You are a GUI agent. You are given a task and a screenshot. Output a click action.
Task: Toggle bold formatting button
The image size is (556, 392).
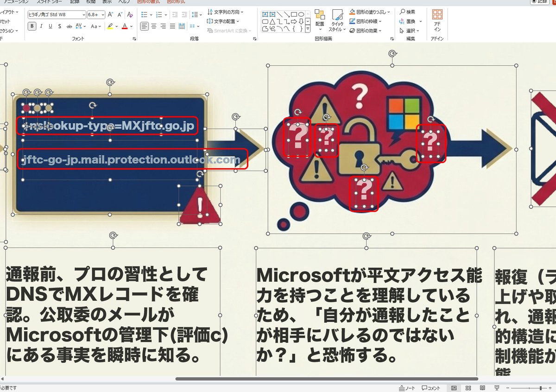pyautogui.click(x=32, y=26)
